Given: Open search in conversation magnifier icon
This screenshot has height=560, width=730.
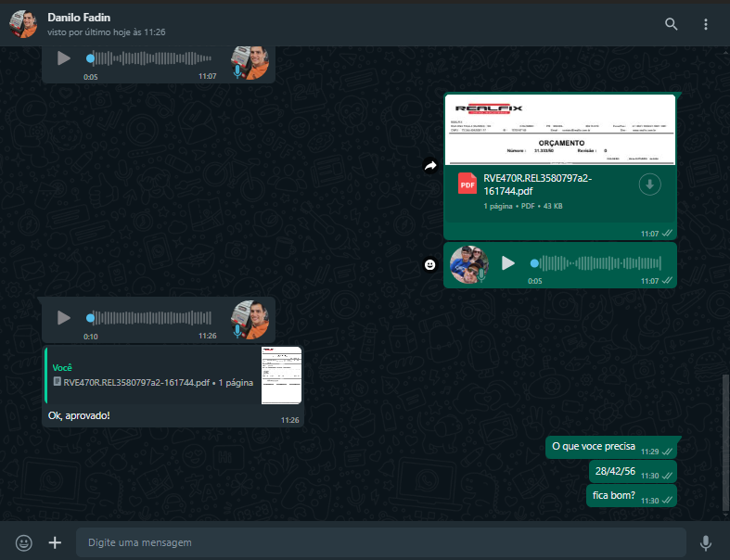Looking at the screenshot, I should (x=672, y=24).
